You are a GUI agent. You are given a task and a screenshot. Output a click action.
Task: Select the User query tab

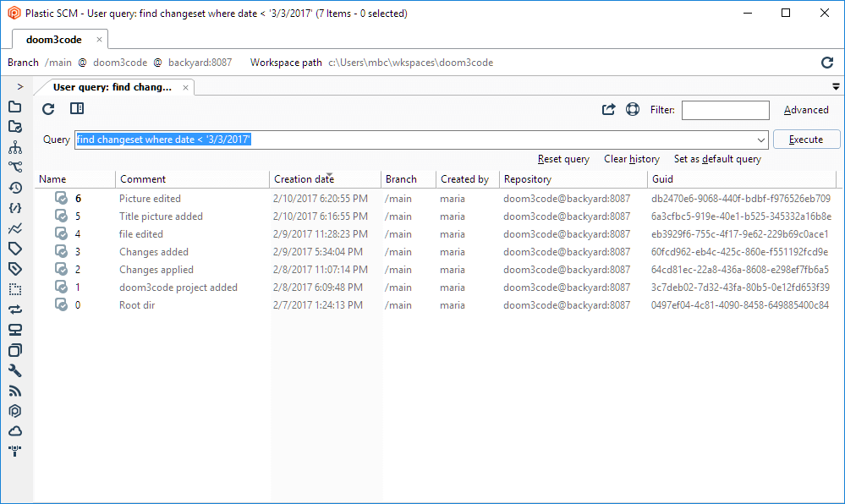[x=112, y=87]
